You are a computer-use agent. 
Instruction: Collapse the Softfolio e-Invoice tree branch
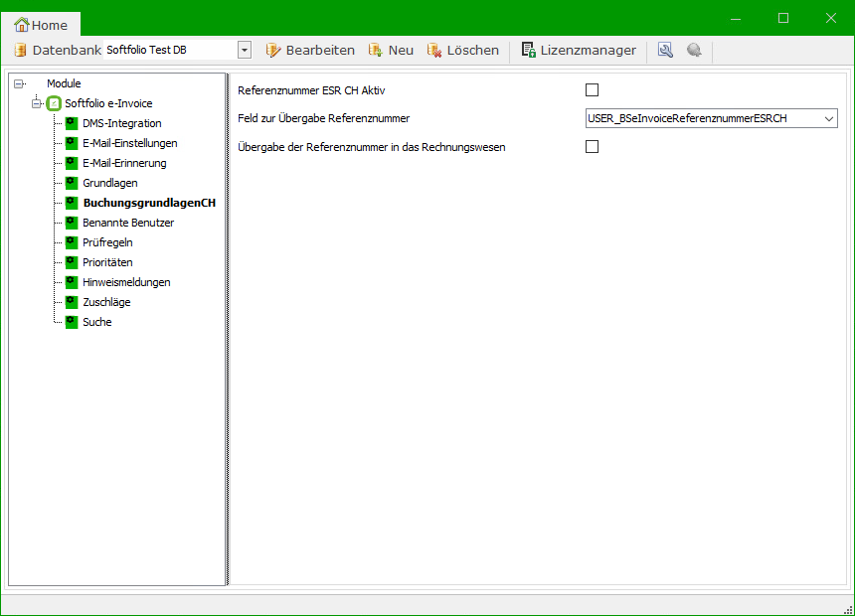[x=37, y=103]
